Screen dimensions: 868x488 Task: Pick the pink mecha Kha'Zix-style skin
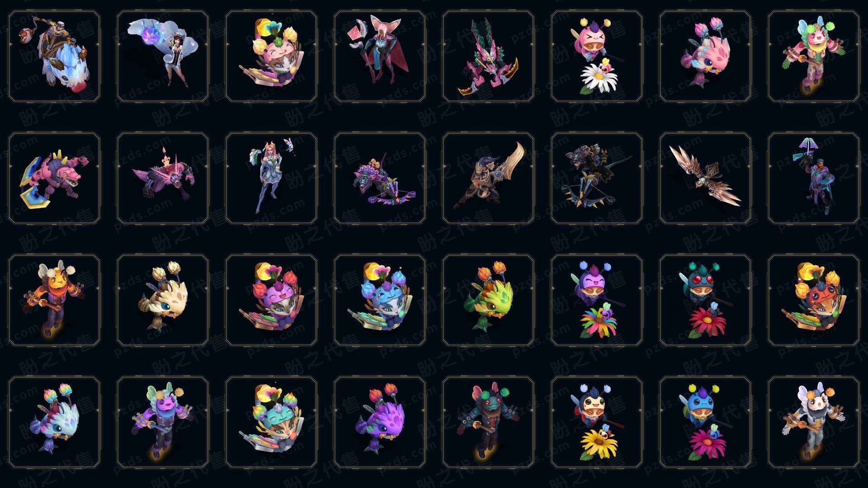[x=488, y=56]
